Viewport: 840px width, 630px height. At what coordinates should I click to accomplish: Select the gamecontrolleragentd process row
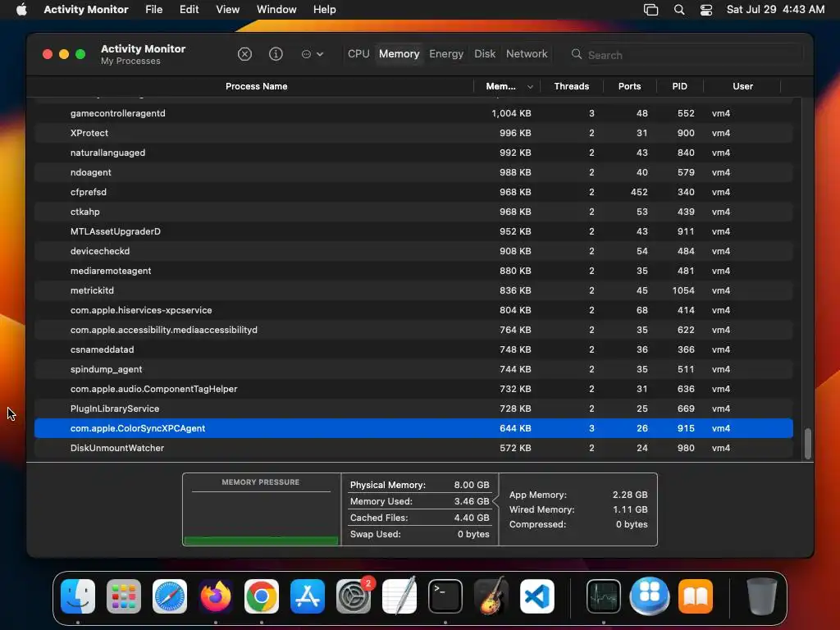pyautogui.click(x=413, y=113)
